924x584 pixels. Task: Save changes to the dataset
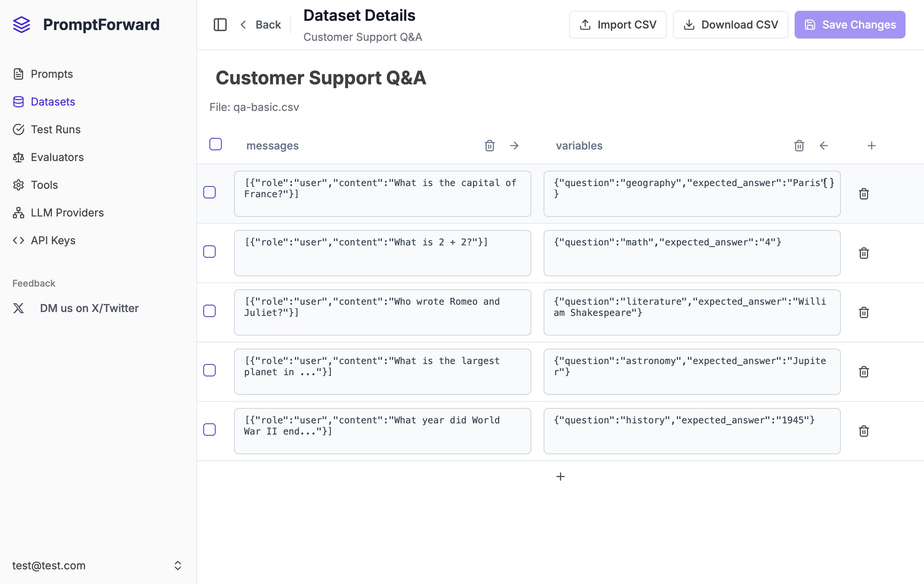pos(850,24)
